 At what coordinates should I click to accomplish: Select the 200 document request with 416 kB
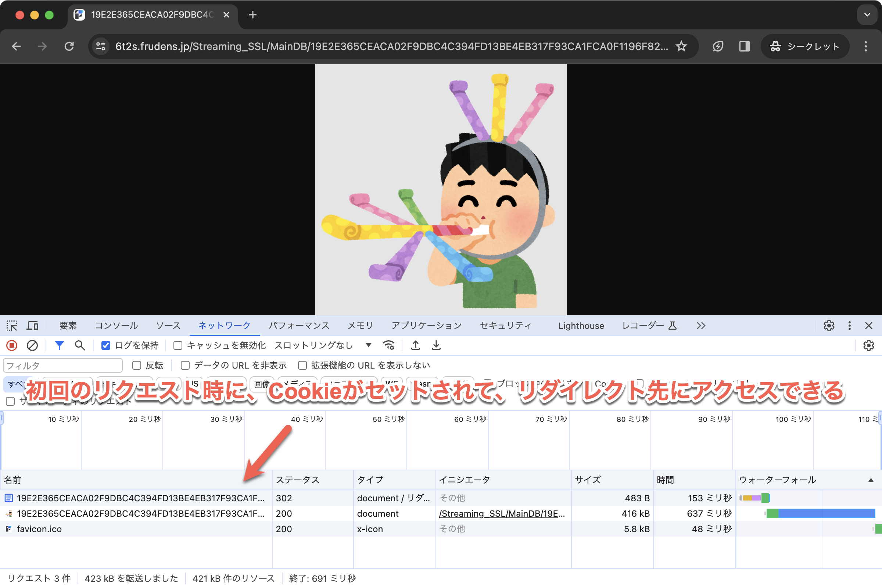pyautogui.click(x=441, y=513)
